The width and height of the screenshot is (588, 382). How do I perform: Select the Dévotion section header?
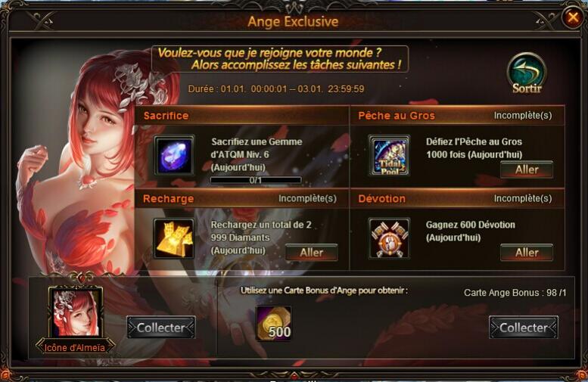click(x=457, y=198)
